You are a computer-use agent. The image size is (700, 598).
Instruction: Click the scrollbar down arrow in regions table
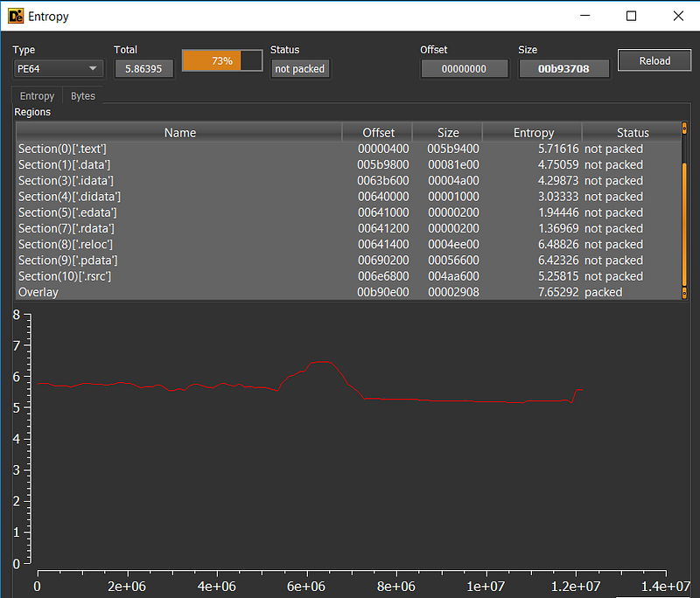(684, 293)
